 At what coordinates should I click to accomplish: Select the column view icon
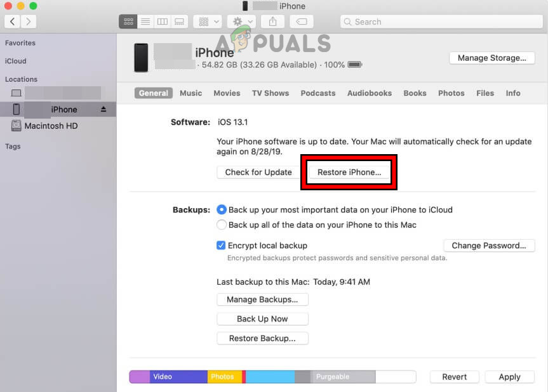162,21
